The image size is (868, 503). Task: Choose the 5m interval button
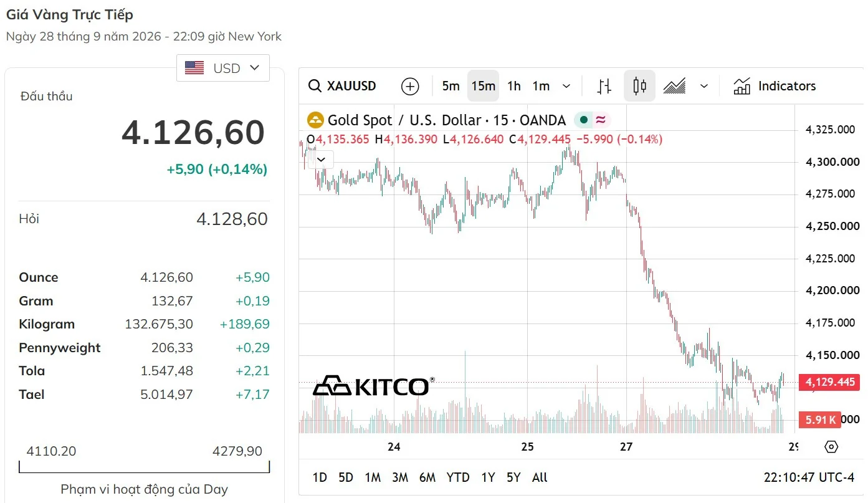pos(451,86)
